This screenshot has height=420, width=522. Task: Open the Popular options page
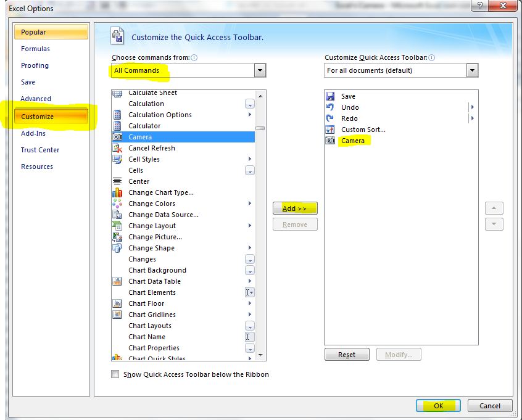[x=51, y=32]
